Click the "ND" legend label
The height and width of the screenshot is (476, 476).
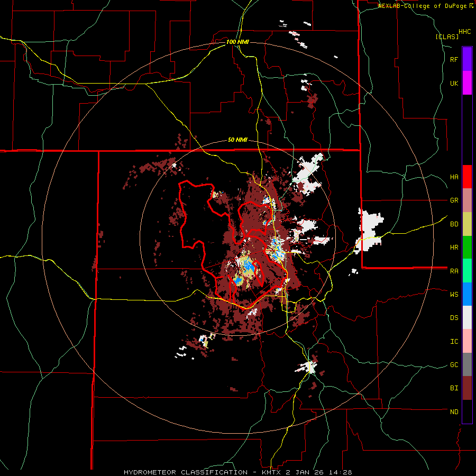pos(454,412)
